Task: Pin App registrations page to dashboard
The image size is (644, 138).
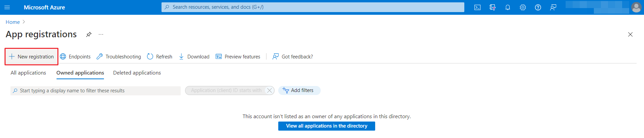Action: pos(88,35)
